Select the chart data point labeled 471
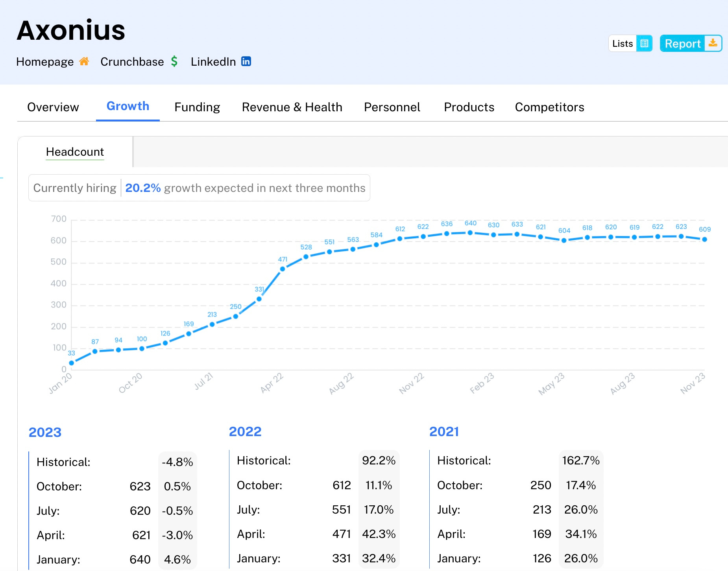Screen dimensions: 728x571 pos(283,269)
